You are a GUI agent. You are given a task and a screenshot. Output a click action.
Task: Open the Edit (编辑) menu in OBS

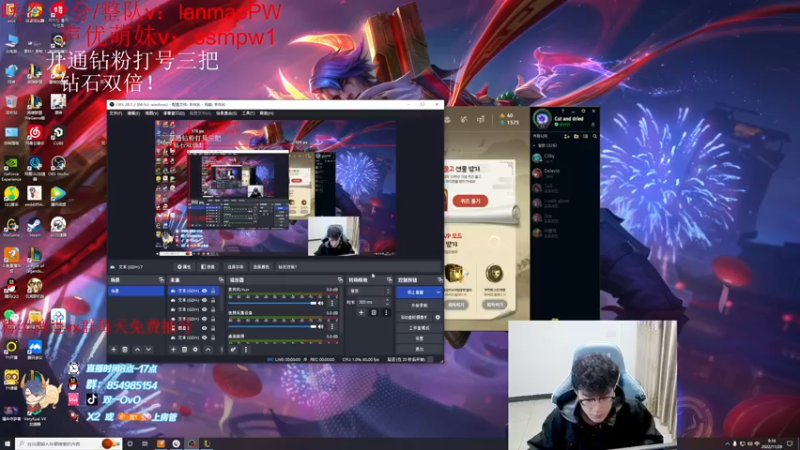pyautogui.click(x=134, y=113)
